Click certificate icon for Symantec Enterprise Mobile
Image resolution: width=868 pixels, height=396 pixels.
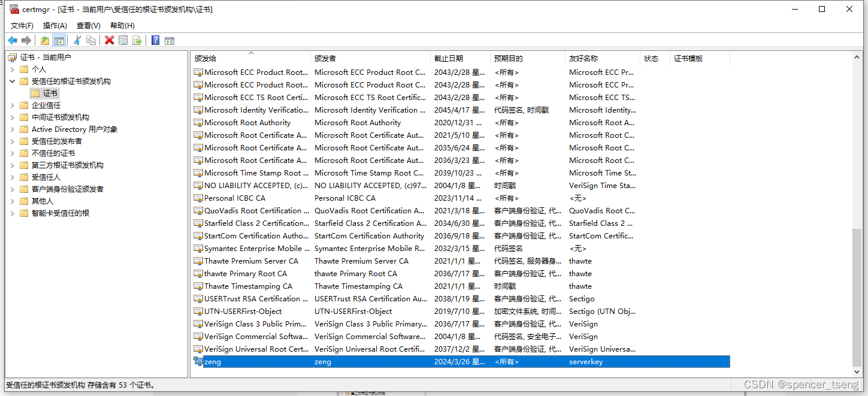[x=198, y=249]
